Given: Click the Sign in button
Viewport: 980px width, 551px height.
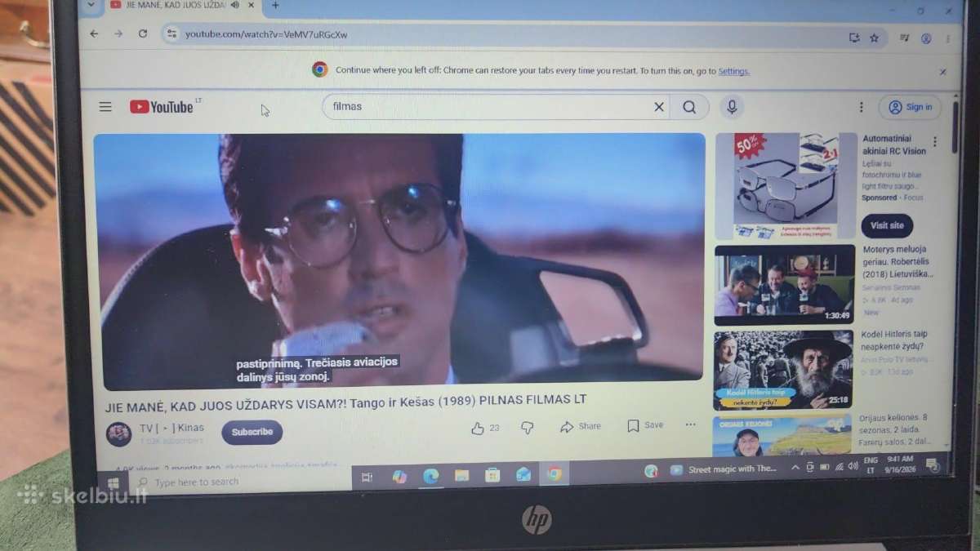Looking at the screenshot, I should pyautogui.click(x=910, y=107).
